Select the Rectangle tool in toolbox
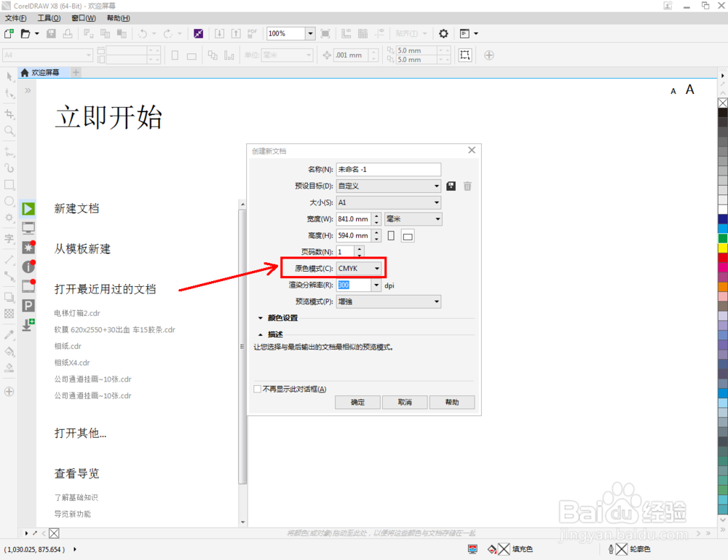 pos(9,185)
